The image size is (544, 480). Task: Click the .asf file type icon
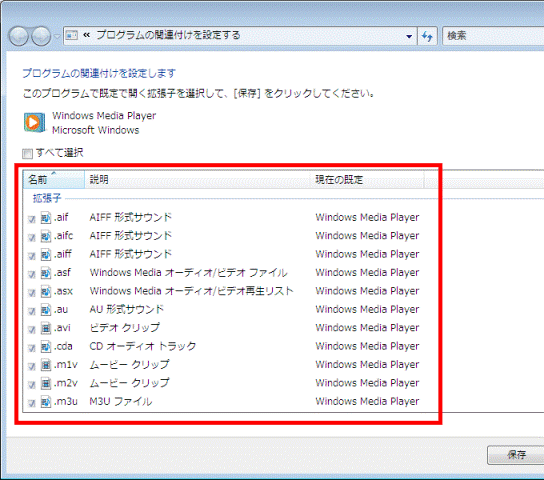pyautogui.click(x=46, y=273)
